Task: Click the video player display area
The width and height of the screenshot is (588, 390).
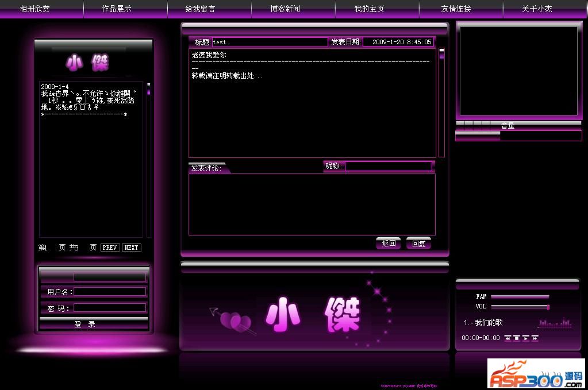Action: [x=518, y=71]
